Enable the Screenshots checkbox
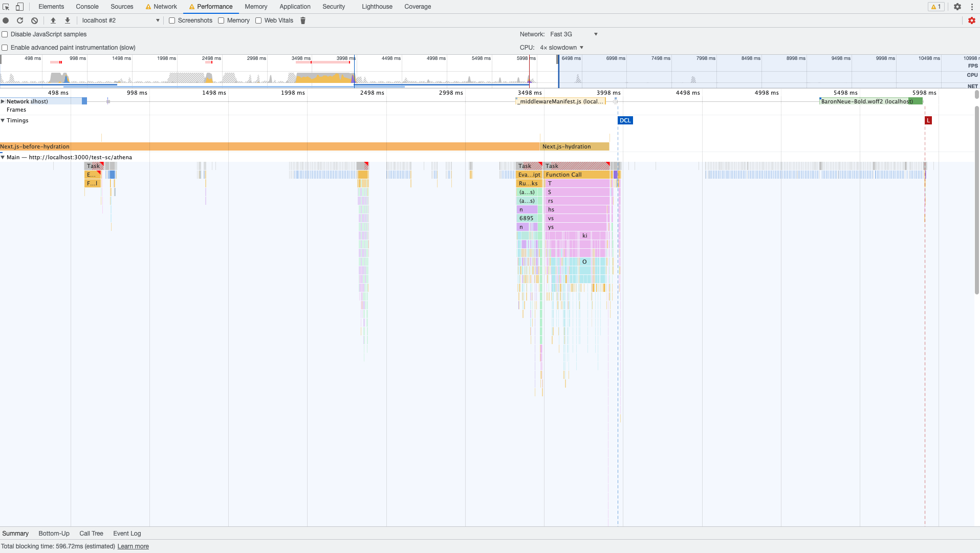Image resolution: width=980 pixels, height=553 pixels. (x=172, y=20)
